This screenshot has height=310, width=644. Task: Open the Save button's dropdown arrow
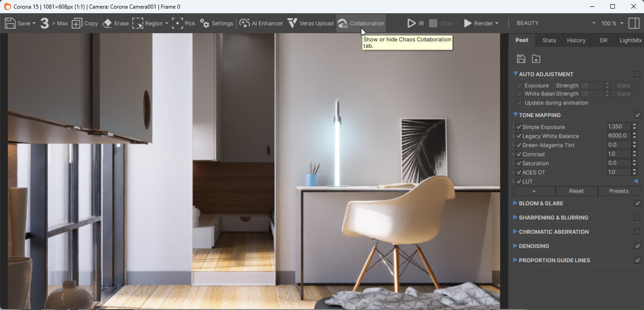34,23
